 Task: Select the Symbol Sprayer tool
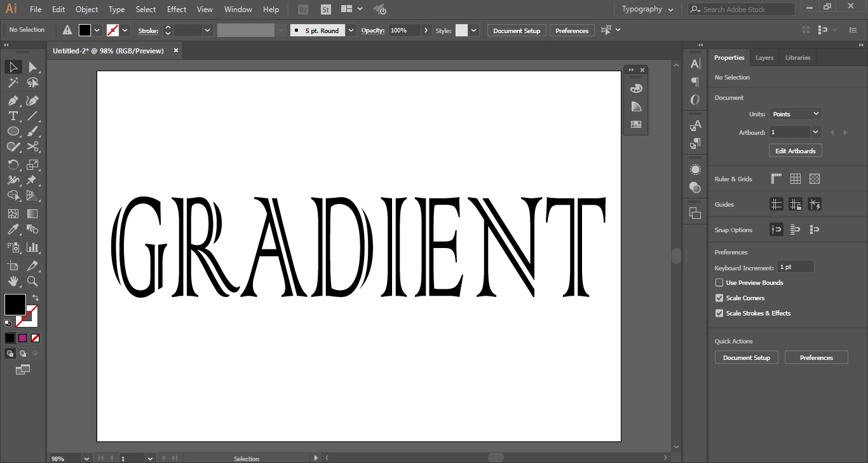[13, 247]
